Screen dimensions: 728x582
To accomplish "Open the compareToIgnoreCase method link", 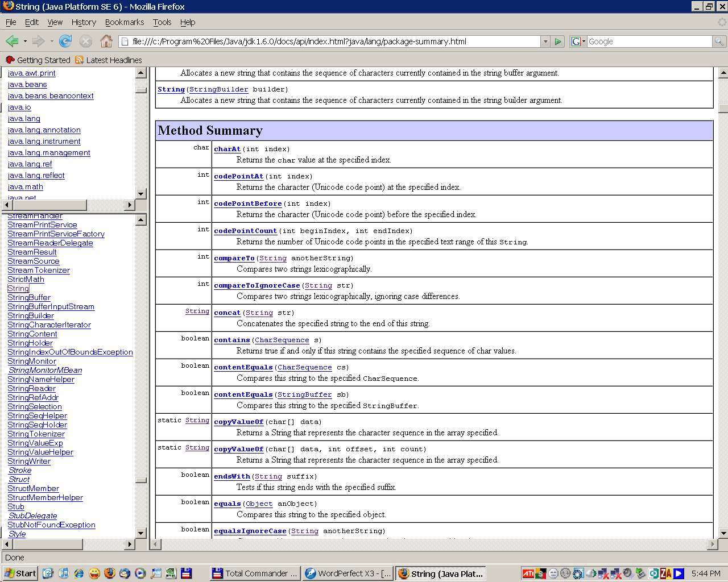I will pos(257,285).
